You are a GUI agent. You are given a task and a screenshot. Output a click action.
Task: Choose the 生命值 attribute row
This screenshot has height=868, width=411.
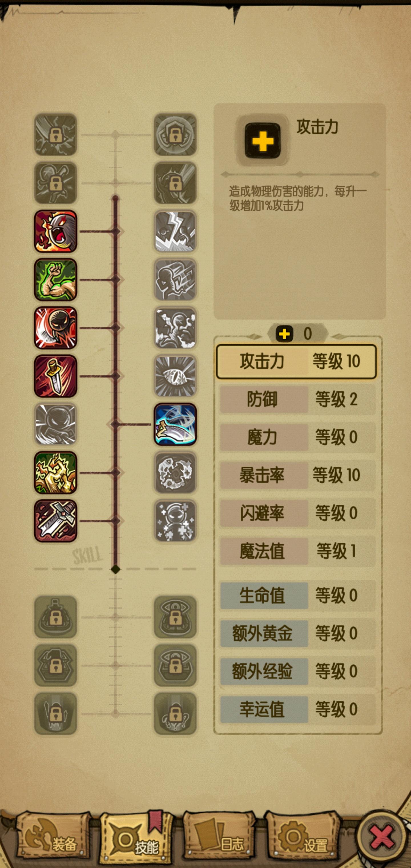(x=297, y=595)
